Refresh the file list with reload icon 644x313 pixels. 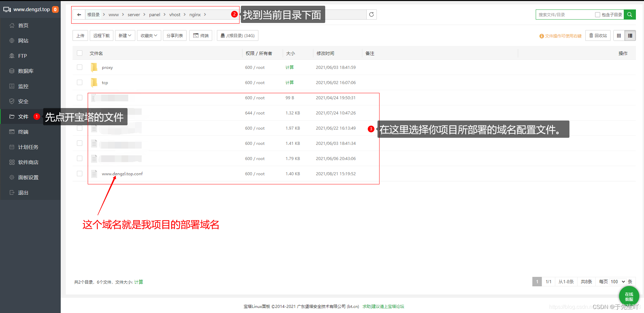point(371,15)
